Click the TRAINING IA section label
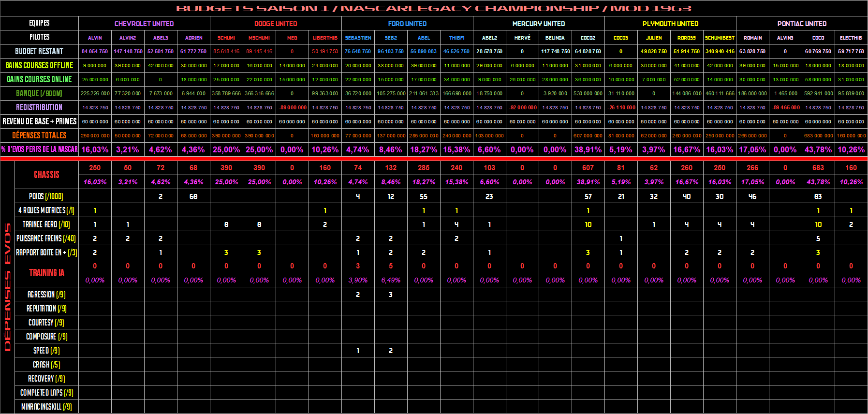Viewport: 868px width, 414px height. tap(46, 273)
